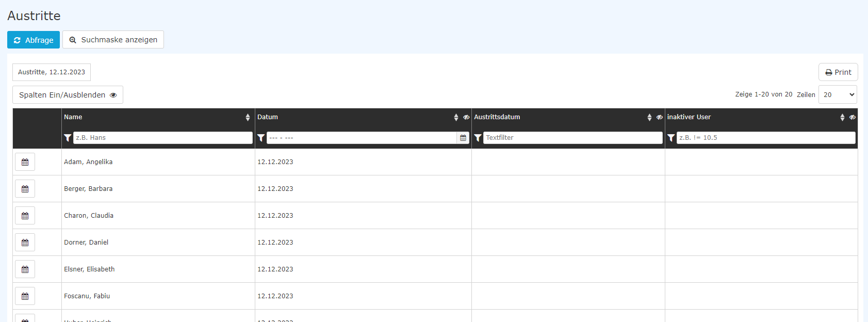This screenshot has height=322, width=868.
Task: Open calendar icon for Adam, Angelika row
Action: [25, 162]
